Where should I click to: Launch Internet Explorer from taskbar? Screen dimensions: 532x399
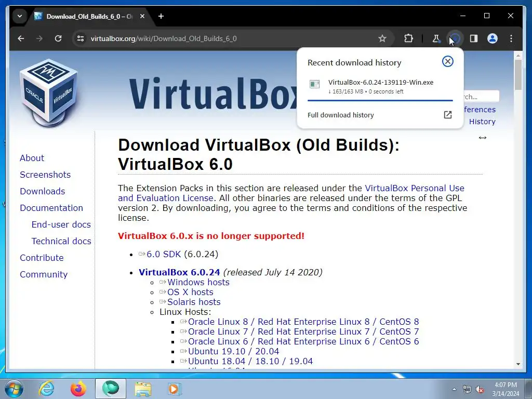[x=46, y=389]
